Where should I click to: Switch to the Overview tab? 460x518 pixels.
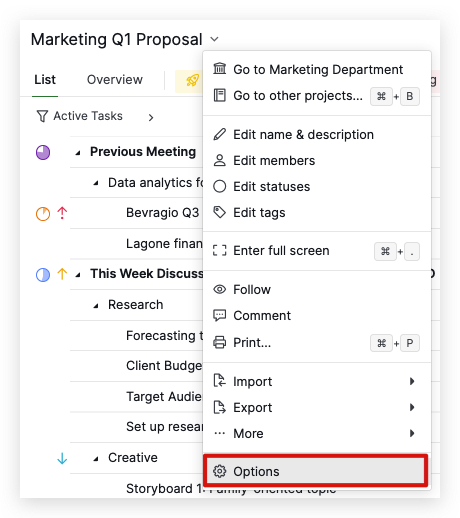point(115,80)
